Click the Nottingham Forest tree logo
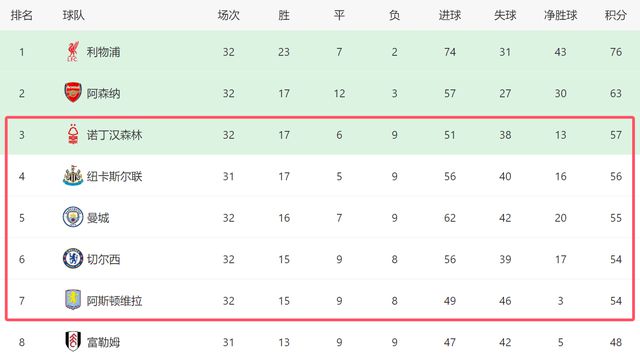 73,134
